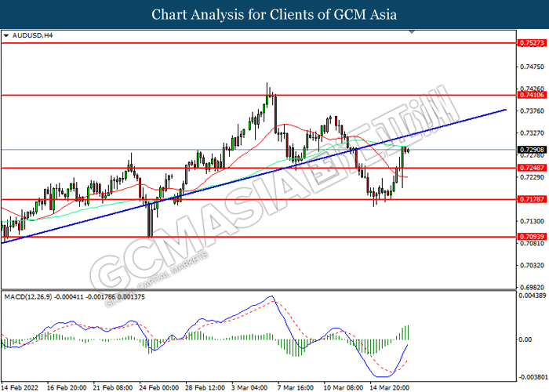549x392 pixels.
Task: Click the 14 Mar 20:00 time label
Action: click(390, 387)
